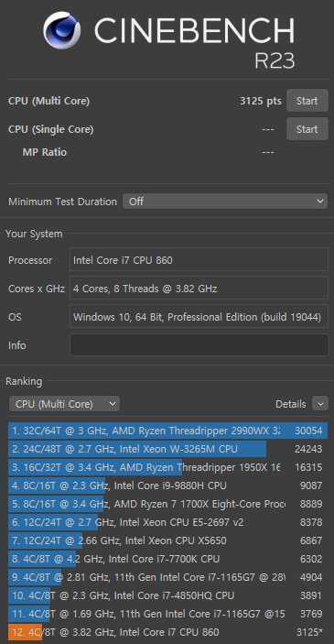The width and height of the screenshot is (334, 644).
Task: Click the CPU (Multi Core) label at top
Action: coord(48,101)
